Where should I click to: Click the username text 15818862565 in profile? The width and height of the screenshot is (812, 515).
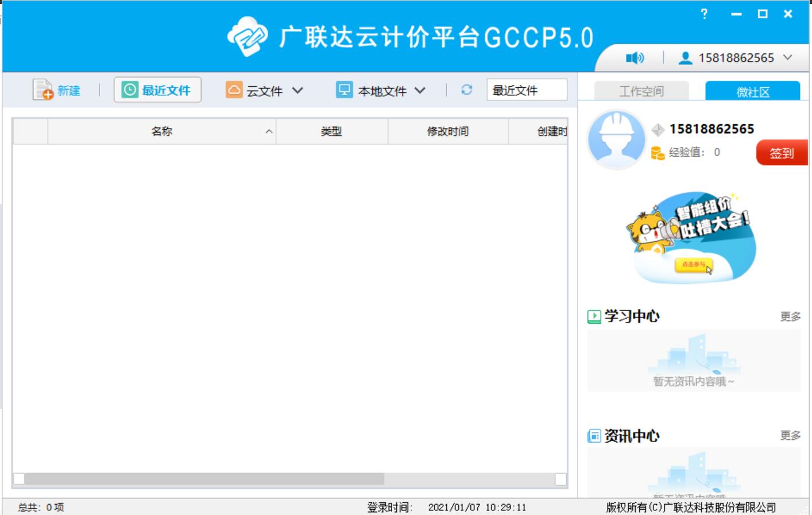point(712,129)
